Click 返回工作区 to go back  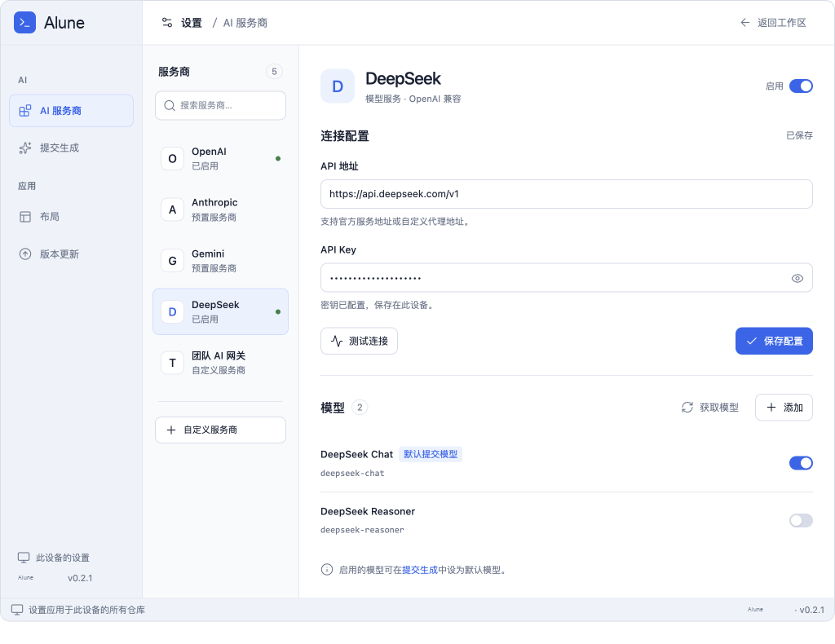point(773,22)
